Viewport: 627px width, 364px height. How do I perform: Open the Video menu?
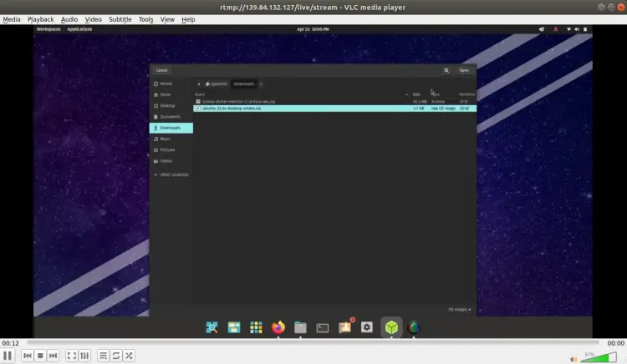[x=93, y=19]
